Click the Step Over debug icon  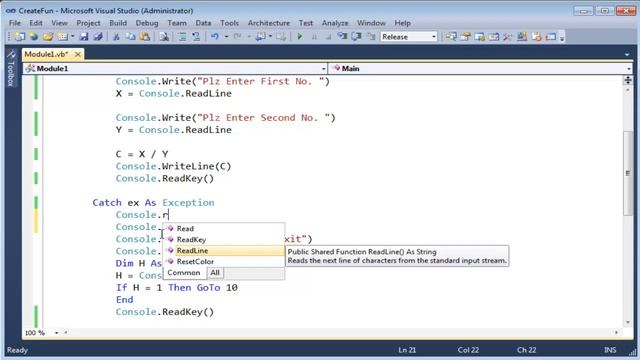(356, 37)
